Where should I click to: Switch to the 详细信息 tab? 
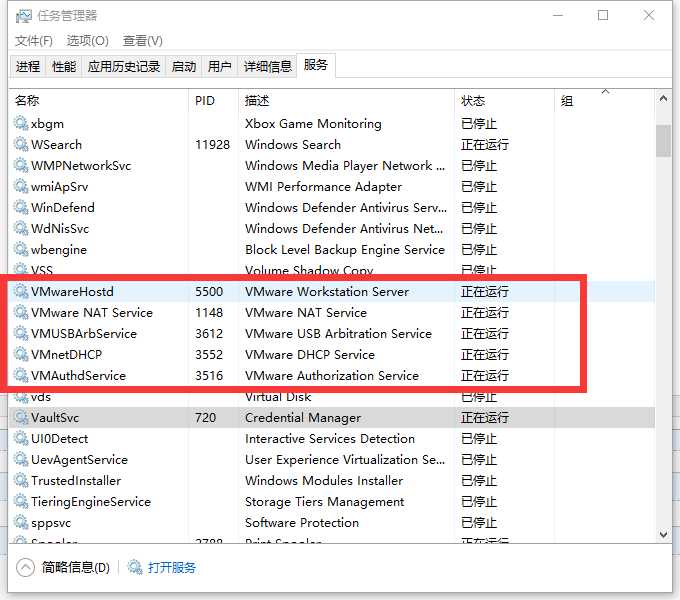(267, 66)
